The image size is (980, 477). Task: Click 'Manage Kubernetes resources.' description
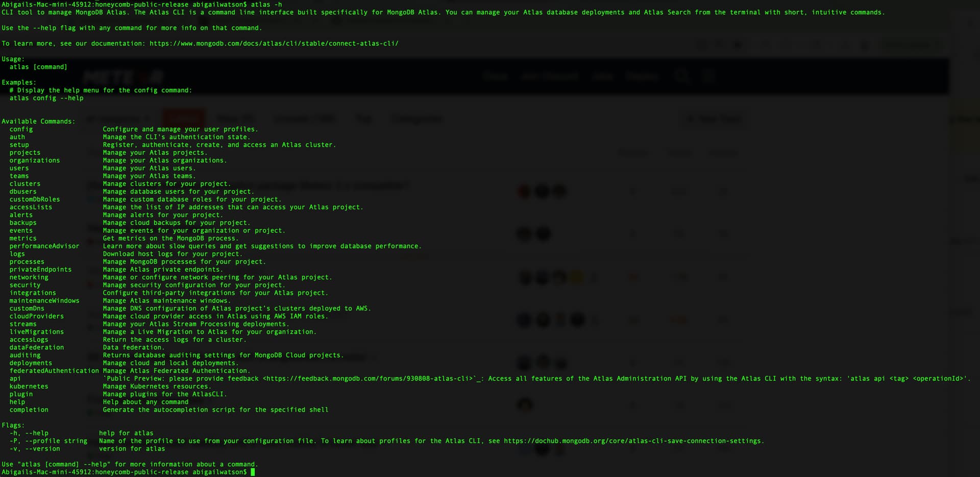[x=157, y=386]
